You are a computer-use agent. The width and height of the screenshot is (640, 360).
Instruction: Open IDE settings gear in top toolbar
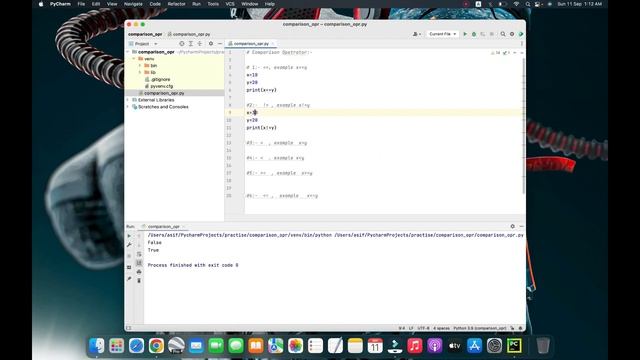[512, 34]
